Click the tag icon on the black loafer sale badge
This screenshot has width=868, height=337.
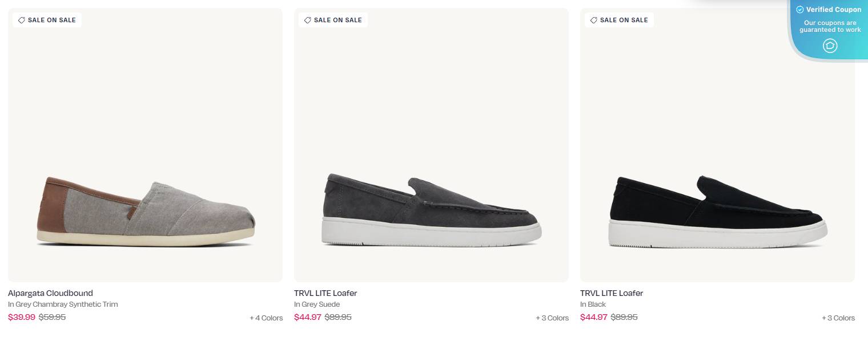tap(594, 20)
